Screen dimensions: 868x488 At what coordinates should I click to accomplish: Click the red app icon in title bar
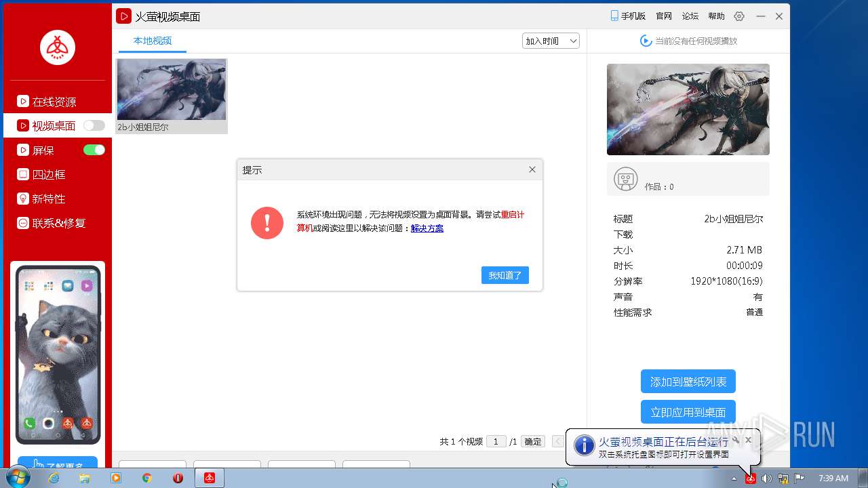123,16
